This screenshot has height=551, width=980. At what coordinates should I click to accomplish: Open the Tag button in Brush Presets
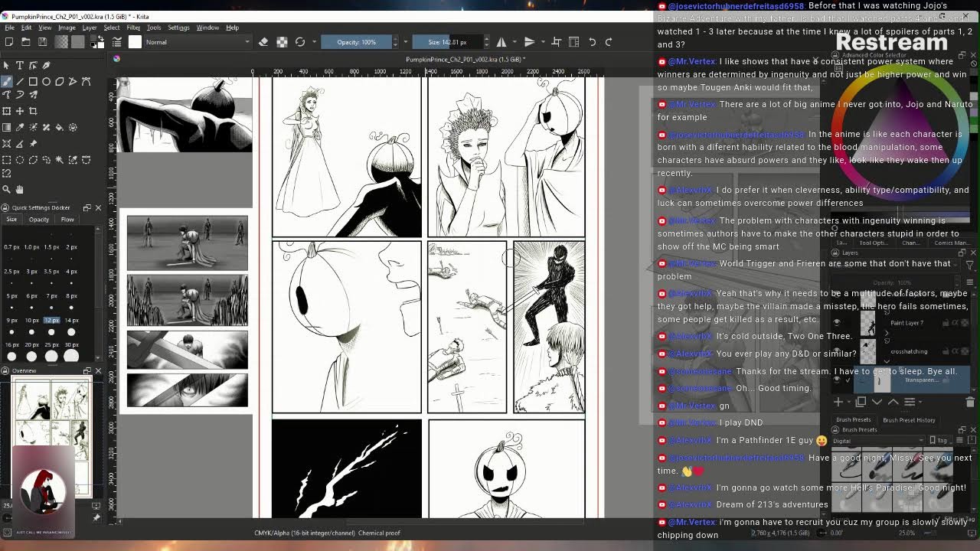[940, 440]
